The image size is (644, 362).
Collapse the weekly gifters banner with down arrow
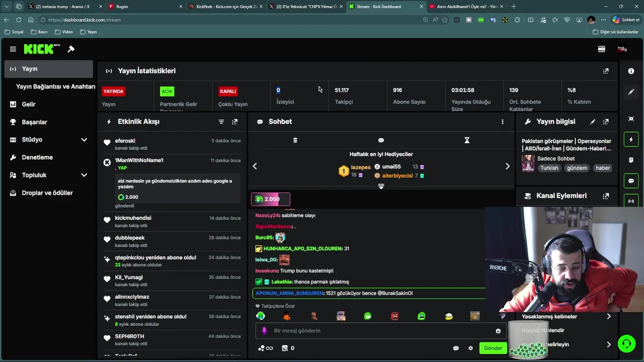click(381, 187)
